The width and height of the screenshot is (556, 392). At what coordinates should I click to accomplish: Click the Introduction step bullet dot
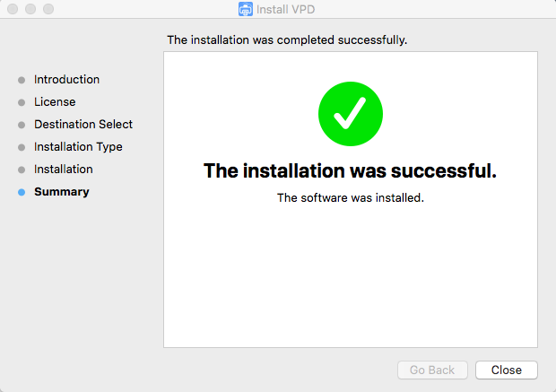[x=22, y=80]
